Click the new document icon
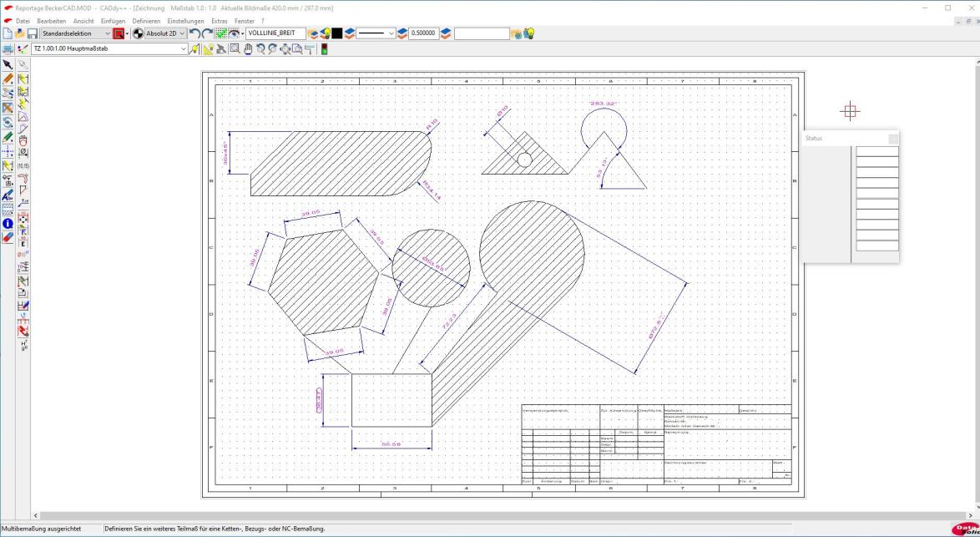The image size is (980, 537). pyautogui.click(x=8, y=33)
